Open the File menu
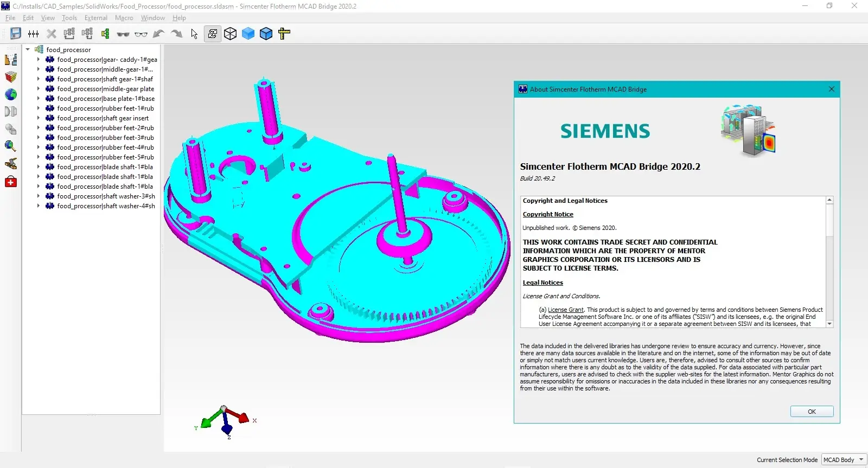This screenshot has height=468, width=868. coord(10,18)
